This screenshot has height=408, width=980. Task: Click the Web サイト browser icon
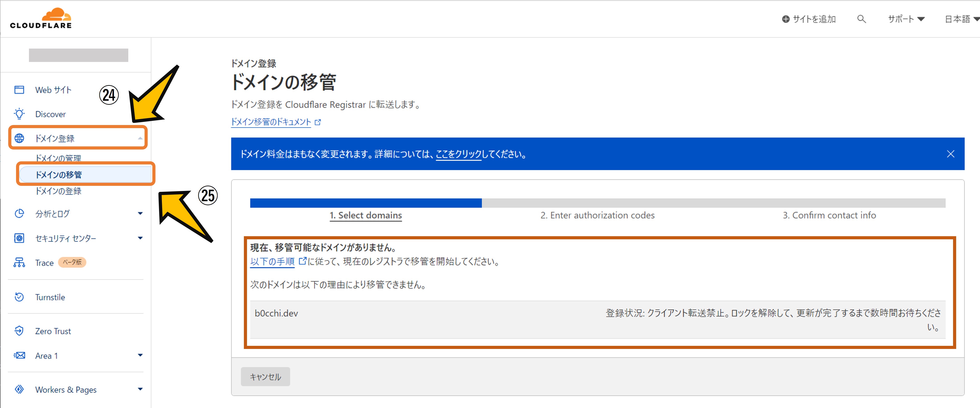(x=19, y=90)
